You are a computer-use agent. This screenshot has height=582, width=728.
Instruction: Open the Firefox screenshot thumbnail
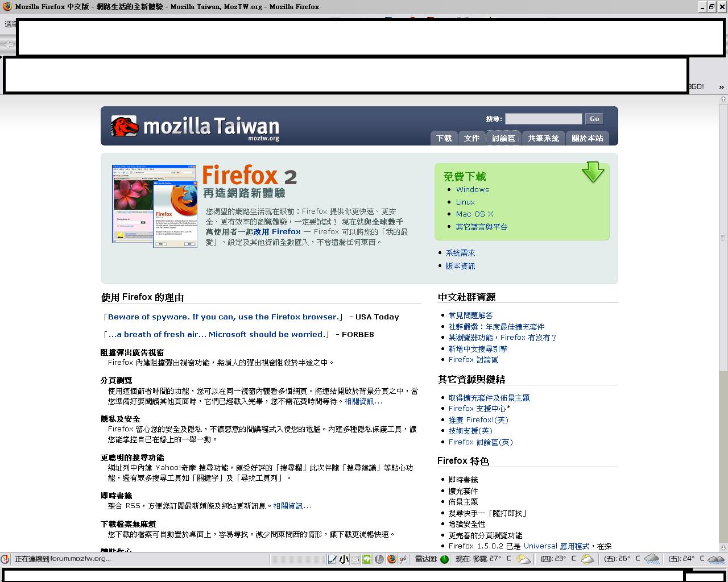tap(155, 206)
